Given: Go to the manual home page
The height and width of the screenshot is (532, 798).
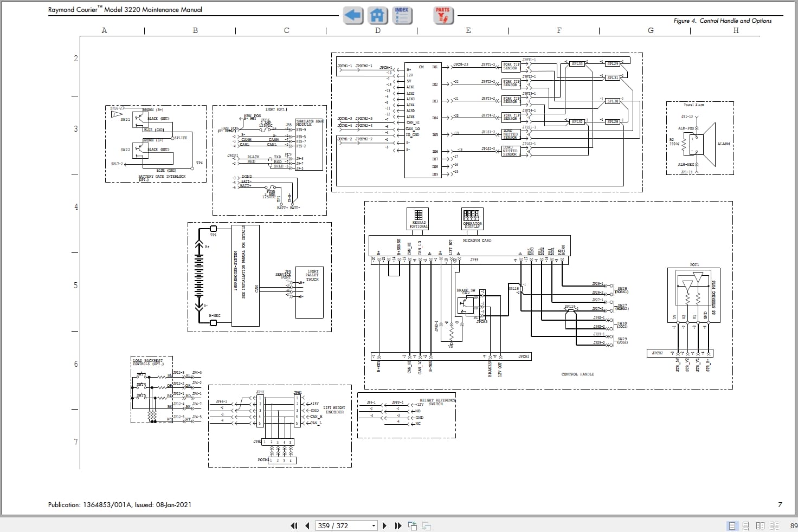Looking at the screenshot, I should pos(378,15).
